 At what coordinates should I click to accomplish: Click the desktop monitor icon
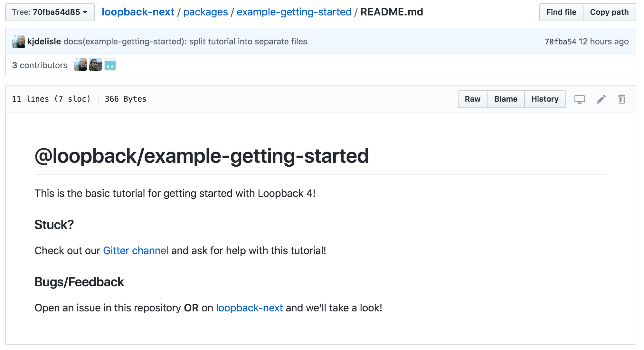(x=579, y=99)
